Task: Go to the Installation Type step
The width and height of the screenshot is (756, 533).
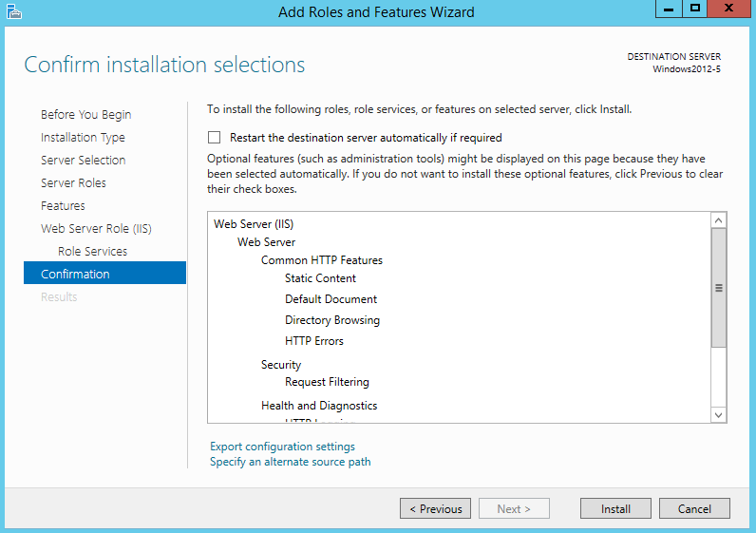Action: 83,138
